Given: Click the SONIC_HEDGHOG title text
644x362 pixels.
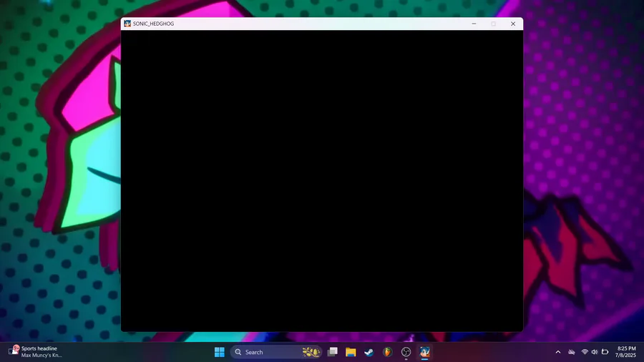Looking at the screenshot, I should [153, 24].
